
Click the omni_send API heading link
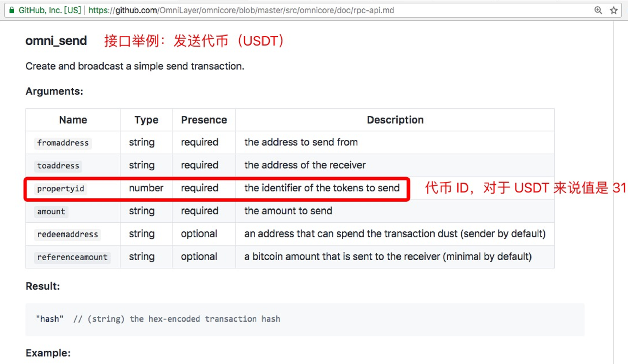pyautogui.click(x=56, y=41)
